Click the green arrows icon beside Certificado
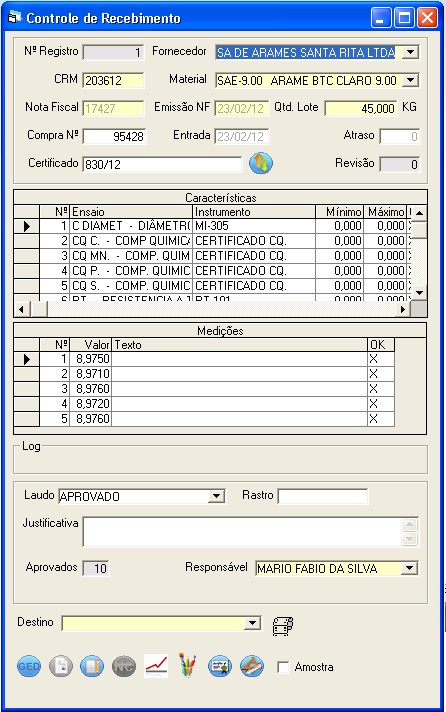Image resolution: width=446 pixels, height=712 pixels. (261, 163)
